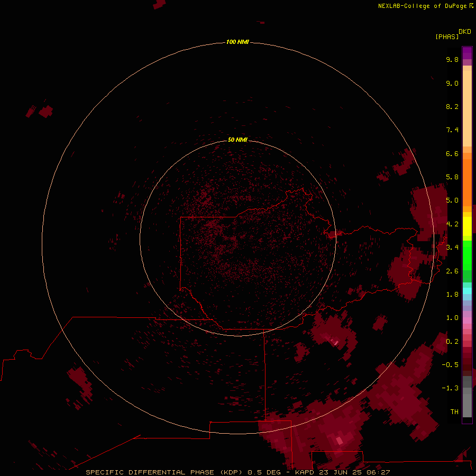
Task: Click the 4.2 value on the color scale
Action: (x=452, y=224)
